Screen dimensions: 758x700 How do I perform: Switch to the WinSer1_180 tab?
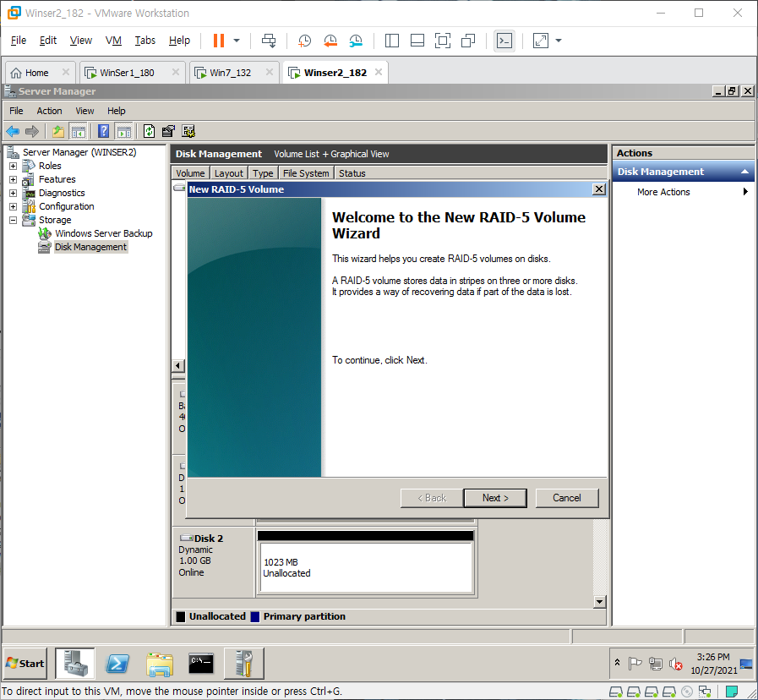click(x=126, y=73)
